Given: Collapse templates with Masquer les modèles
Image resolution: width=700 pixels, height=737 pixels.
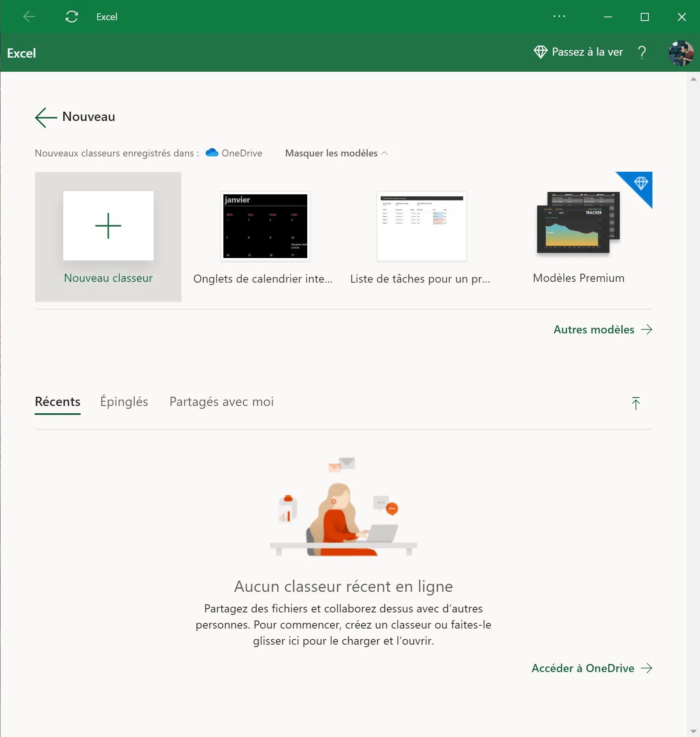Looking at the screenshot, I should 336,153.
